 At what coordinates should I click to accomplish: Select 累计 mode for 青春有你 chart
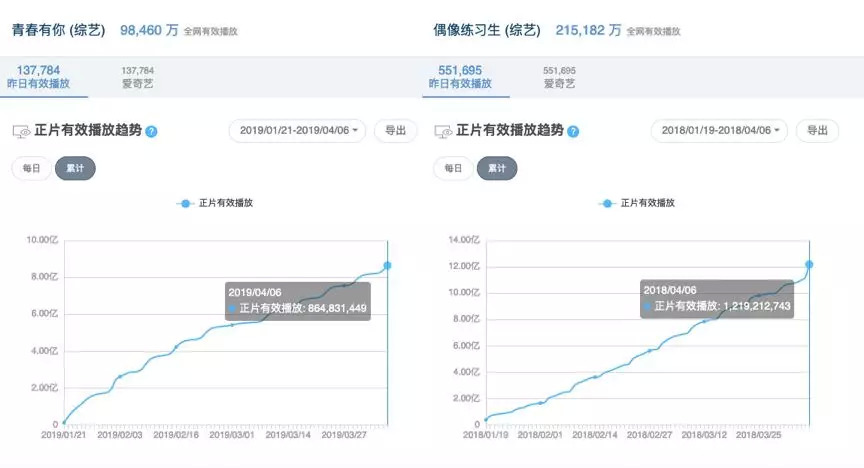click(75, 168)
